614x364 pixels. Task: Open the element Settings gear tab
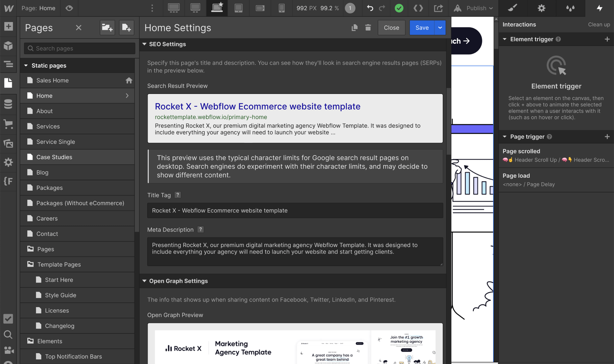(x=541, y=8)
